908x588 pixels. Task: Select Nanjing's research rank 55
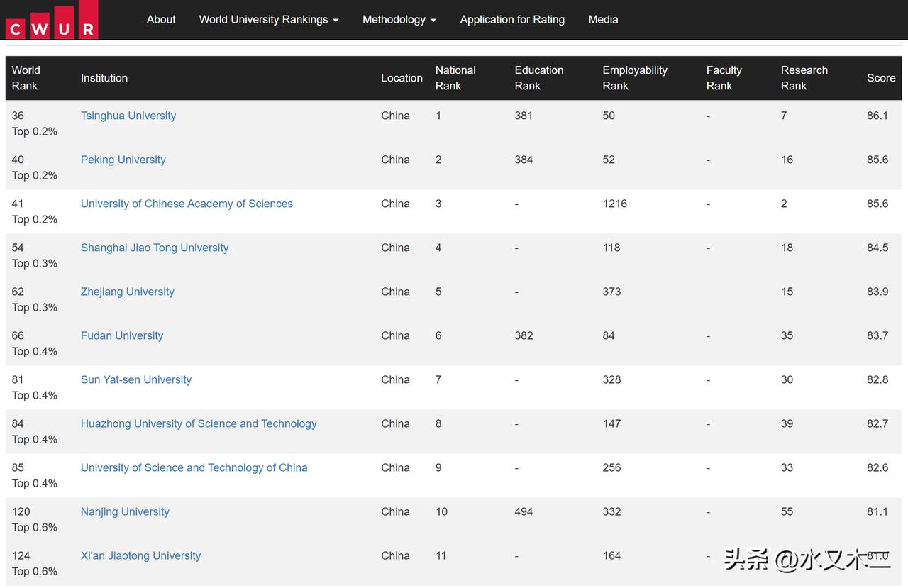[787, 511]
